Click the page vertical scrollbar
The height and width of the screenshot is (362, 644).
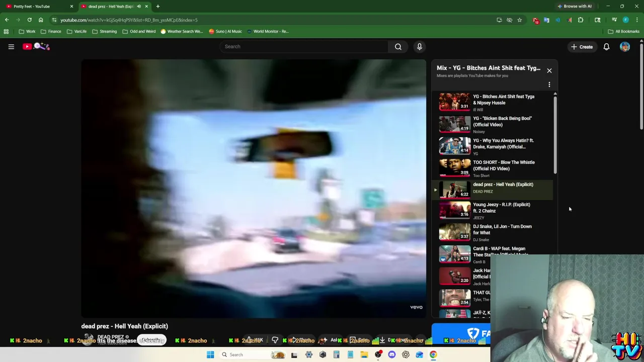641,85
